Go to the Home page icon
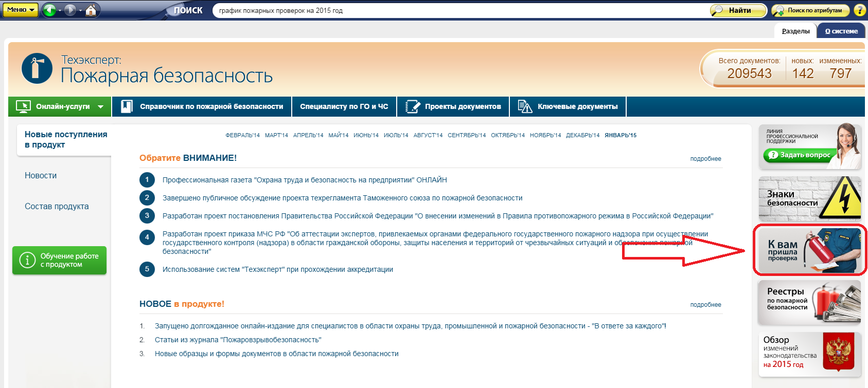The height and width of the screenshot is (388, 868). pyautogui.click(x=91, y=10)
